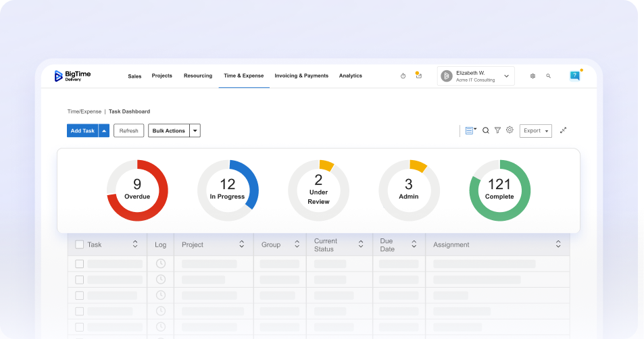This screenshot has height=339, width=644.
Task: Click the timer stopwatch icon in header
Action: (403, 76)
